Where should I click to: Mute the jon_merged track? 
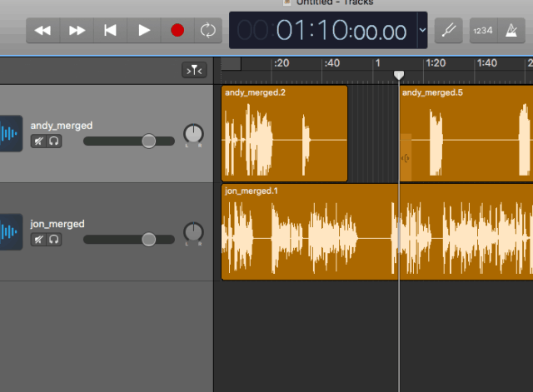(38, 240)
